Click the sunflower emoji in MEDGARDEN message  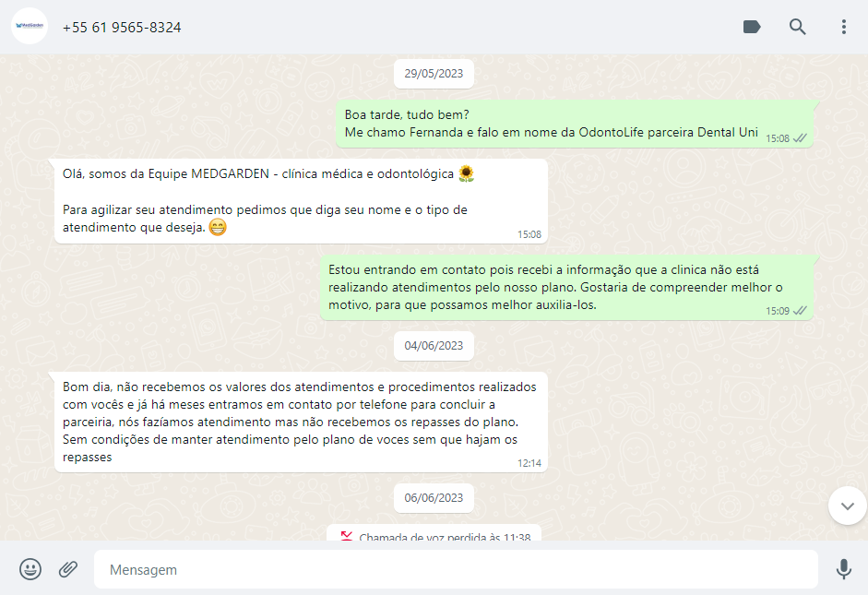(466, 173)
